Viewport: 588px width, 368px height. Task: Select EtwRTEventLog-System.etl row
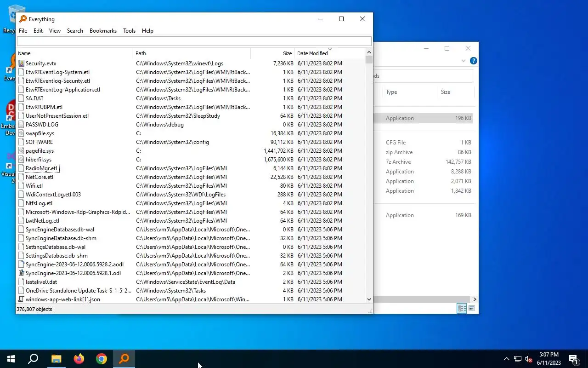(x=191, y=72)
